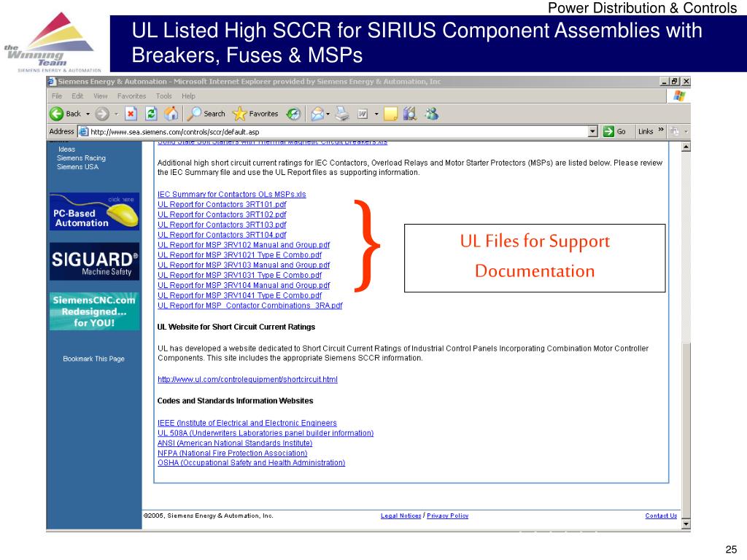Click Bookmark This Page in sidebar

(x=94, y=359)
